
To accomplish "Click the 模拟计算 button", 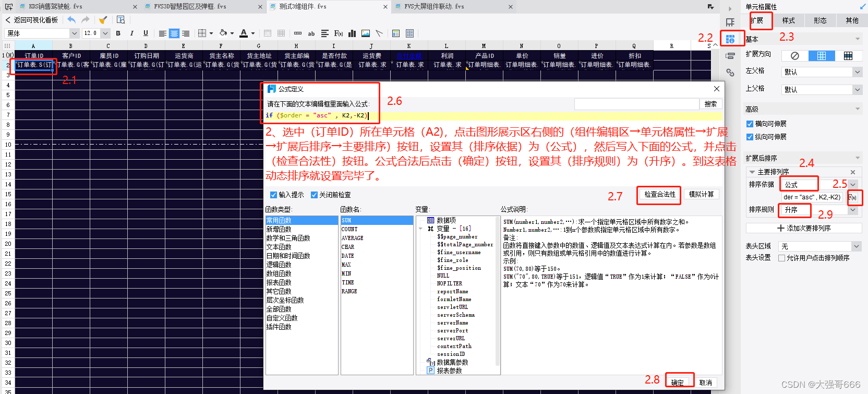I will (x=701, y=194).
